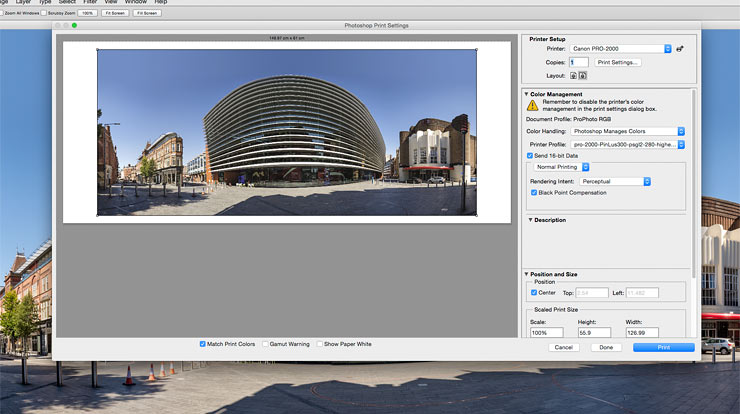This screenshot has width=740, height=414.
Task: Open the Printer dropdown showing Canon PRO-2000
Action: pos(621,49)
